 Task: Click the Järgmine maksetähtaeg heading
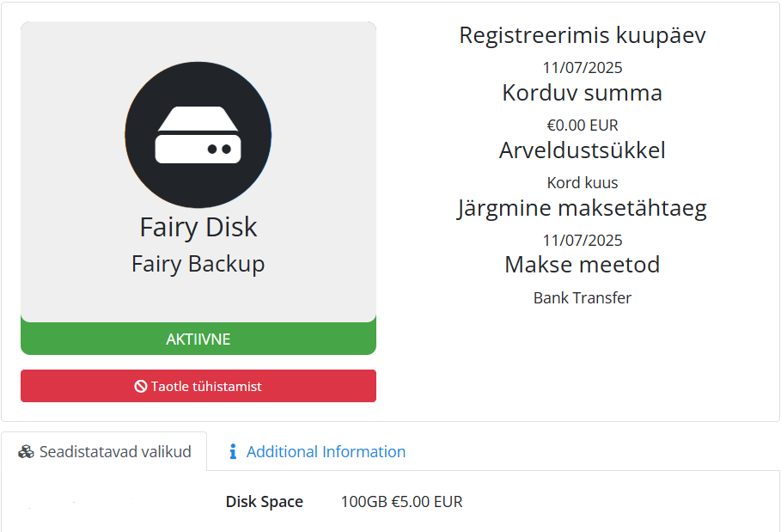(583, 208)
